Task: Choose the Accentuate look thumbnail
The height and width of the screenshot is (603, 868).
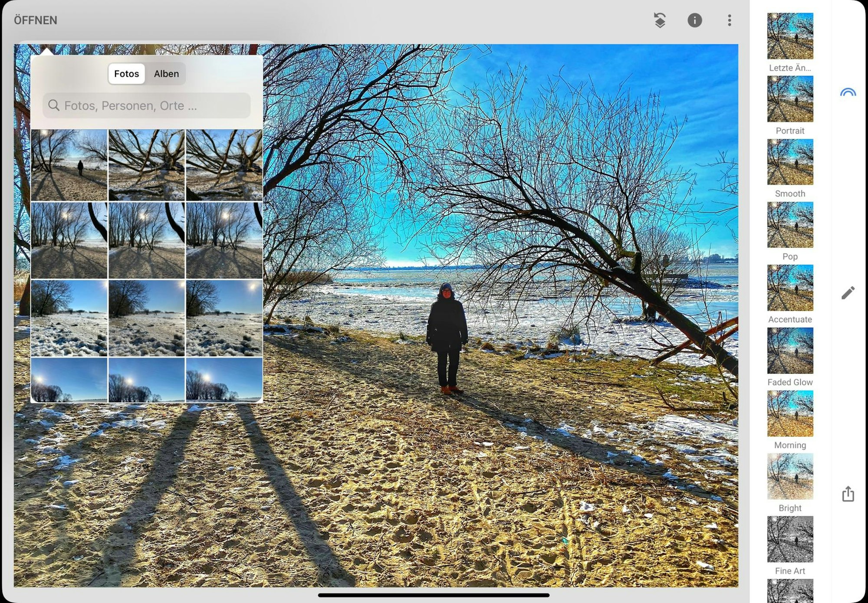Action: tap(790, 288)
